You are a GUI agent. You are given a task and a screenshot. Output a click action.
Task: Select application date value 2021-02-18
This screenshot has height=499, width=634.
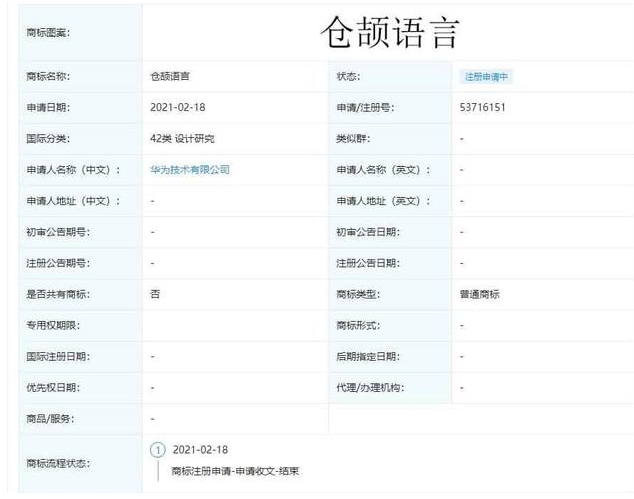178,107
